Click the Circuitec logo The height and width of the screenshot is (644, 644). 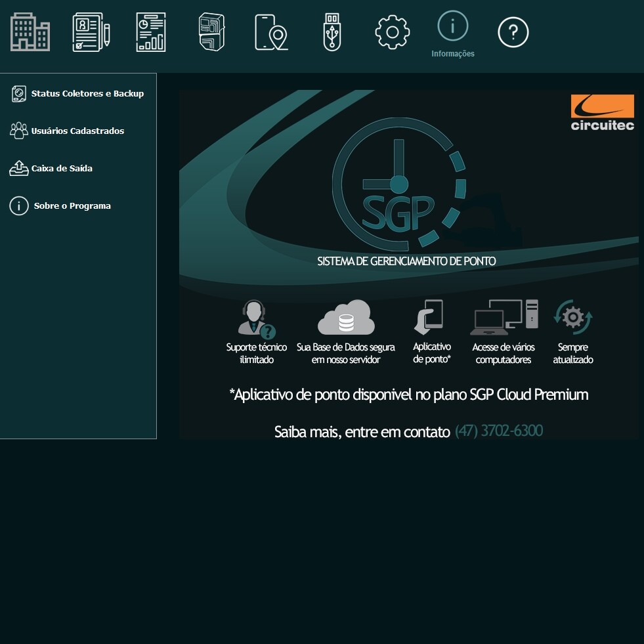click(602, 112)
